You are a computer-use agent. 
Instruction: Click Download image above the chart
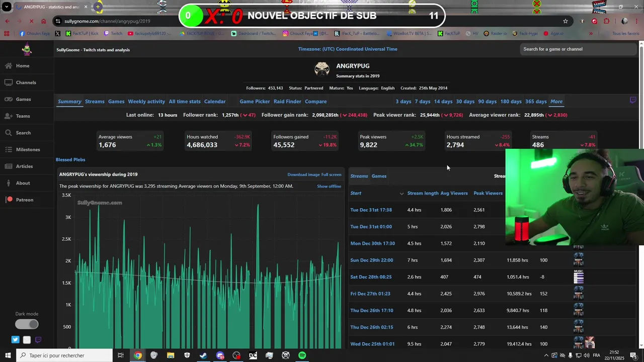coord(303,174)
